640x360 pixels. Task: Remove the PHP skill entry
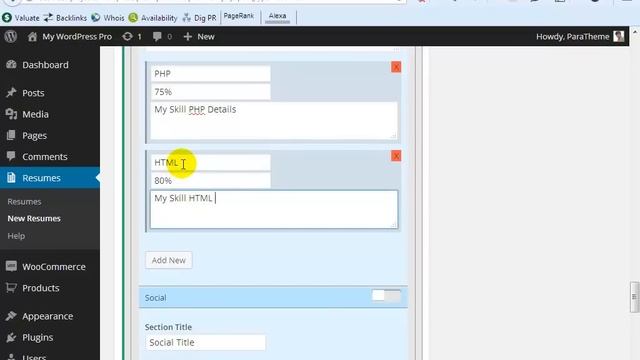coord(396,67)
